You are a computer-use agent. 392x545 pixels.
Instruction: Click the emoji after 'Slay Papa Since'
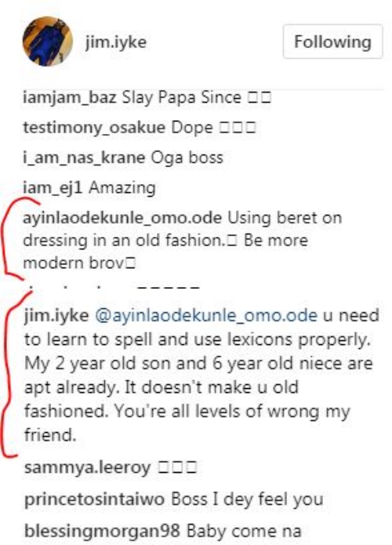259,98
